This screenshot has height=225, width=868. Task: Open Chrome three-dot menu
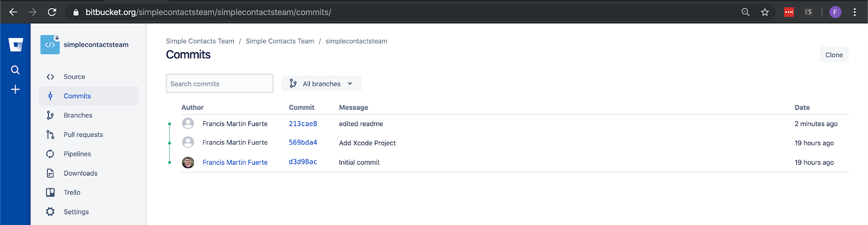pyautogui.click(x=855, y=12)
